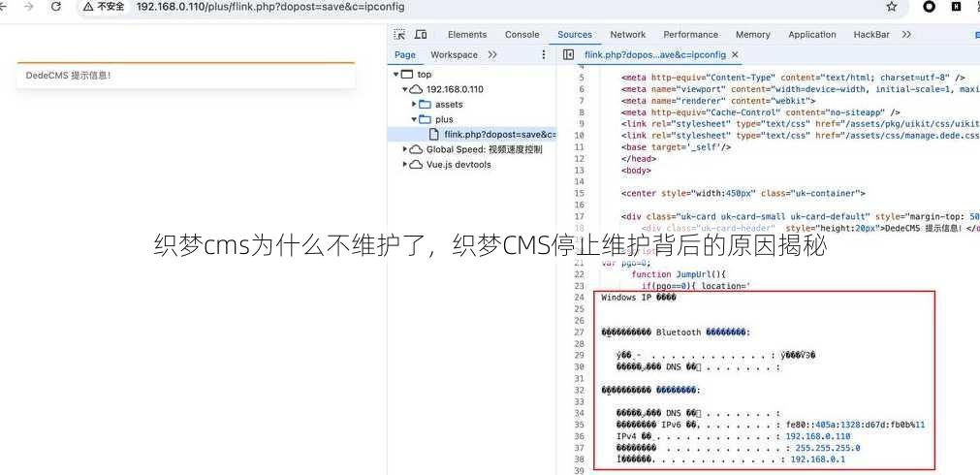The image size is (980, 475).
Task: Expand the assets folder arrow
Action: [414, 105]
